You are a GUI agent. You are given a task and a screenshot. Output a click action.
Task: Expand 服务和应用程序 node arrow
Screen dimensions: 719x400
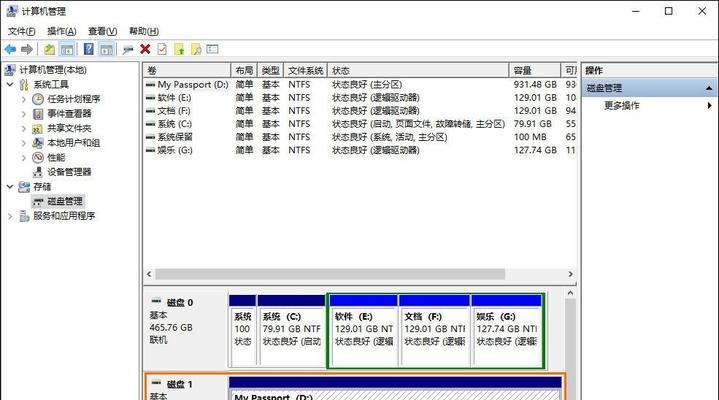(10, 216)
